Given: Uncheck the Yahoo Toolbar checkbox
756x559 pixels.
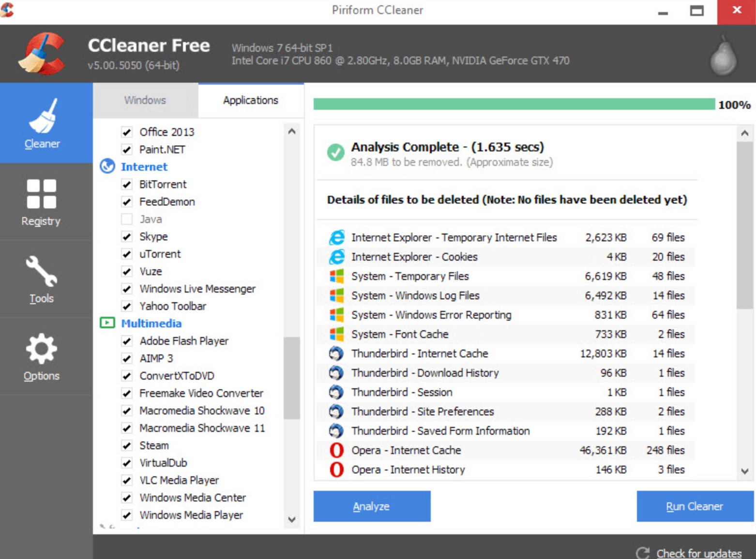Looking at the screenshot, I should (127, 306).
